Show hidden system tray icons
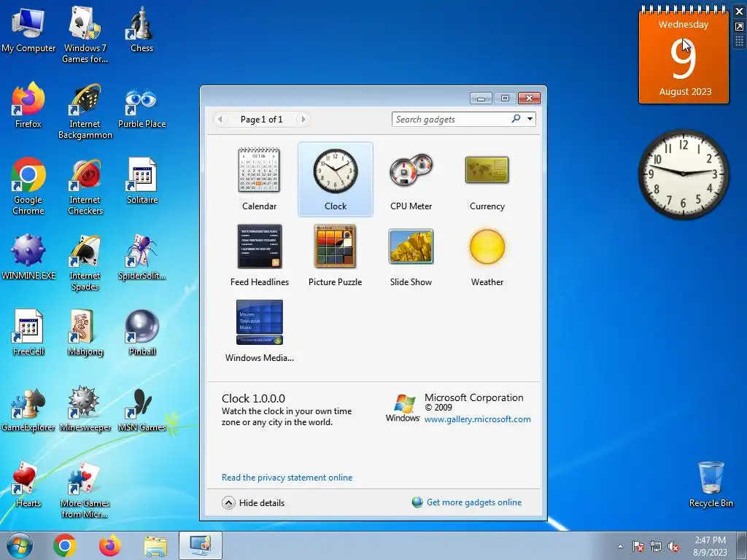The image size is (747, 560). (x=620, y=546)
